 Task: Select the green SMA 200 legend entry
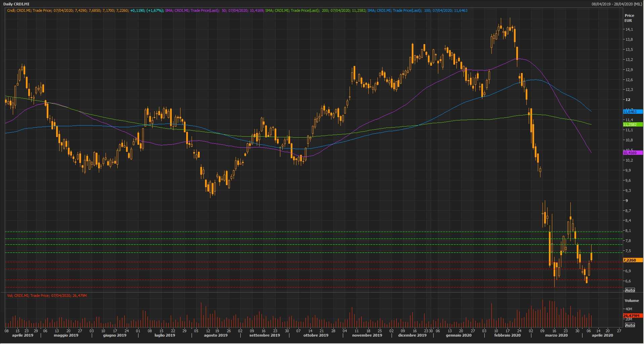coord(315,10)
